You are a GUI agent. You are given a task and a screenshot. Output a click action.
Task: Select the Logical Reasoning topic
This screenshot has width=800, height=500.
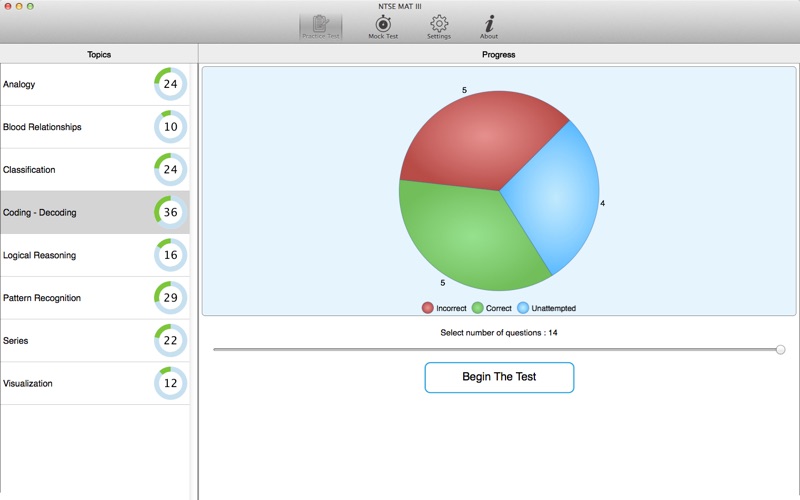tap(95, 255)
